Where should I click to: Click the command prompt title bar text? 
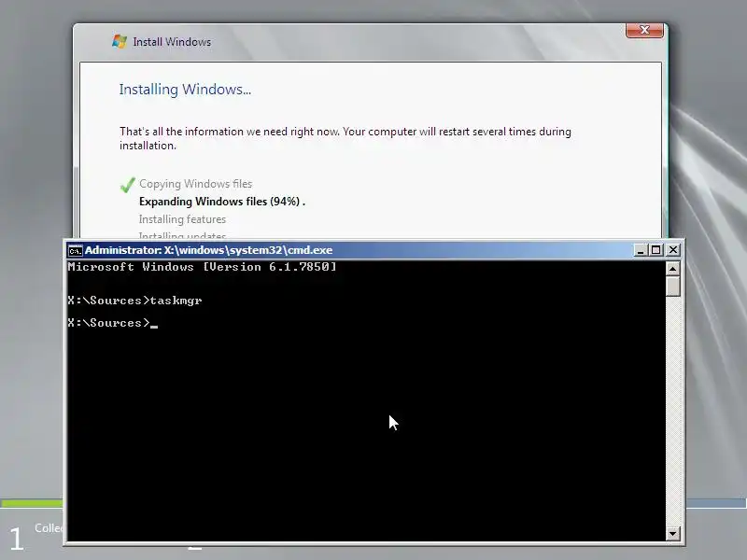[x=208, y=250]
